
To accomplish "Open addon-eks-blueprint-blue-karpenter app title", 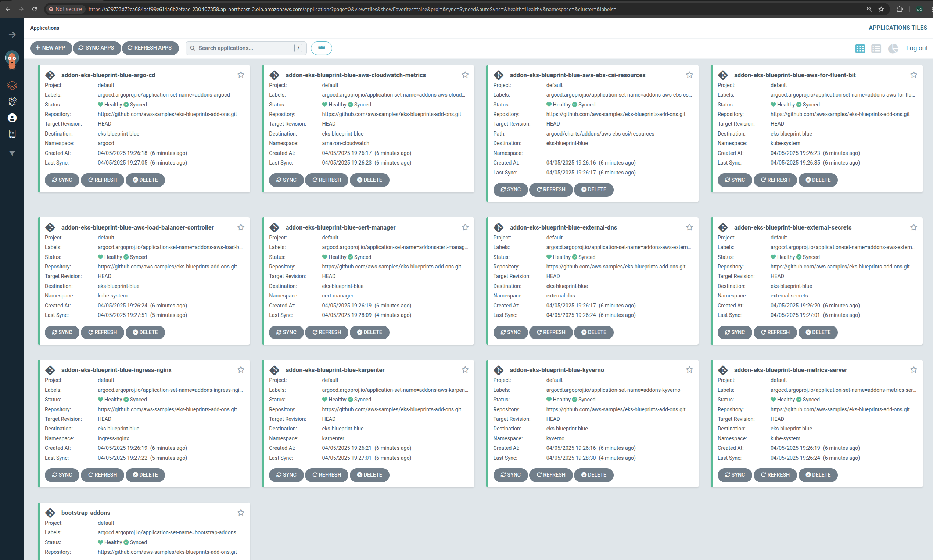I will pos(335,370).
